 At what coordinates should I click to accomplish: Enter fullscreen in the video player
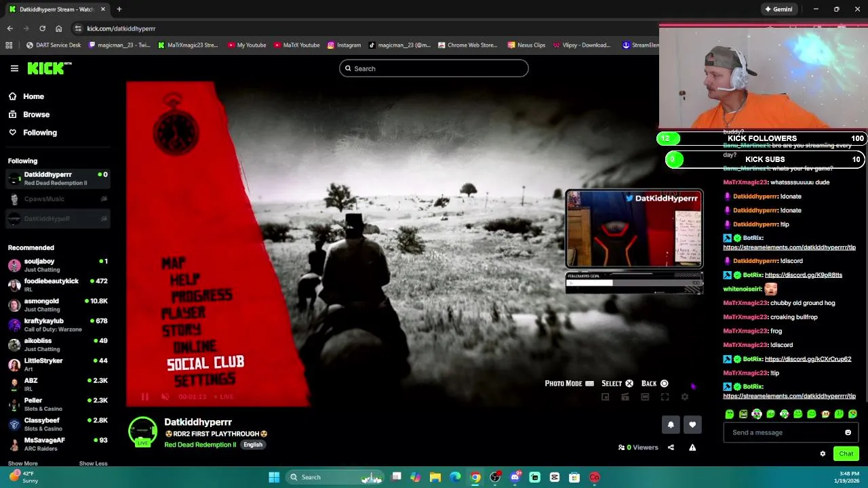[665, 397]
